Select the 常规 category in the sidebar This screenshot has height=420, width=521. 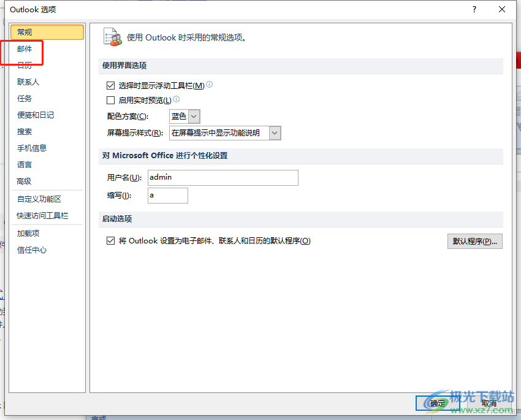(x=47, y=32)
